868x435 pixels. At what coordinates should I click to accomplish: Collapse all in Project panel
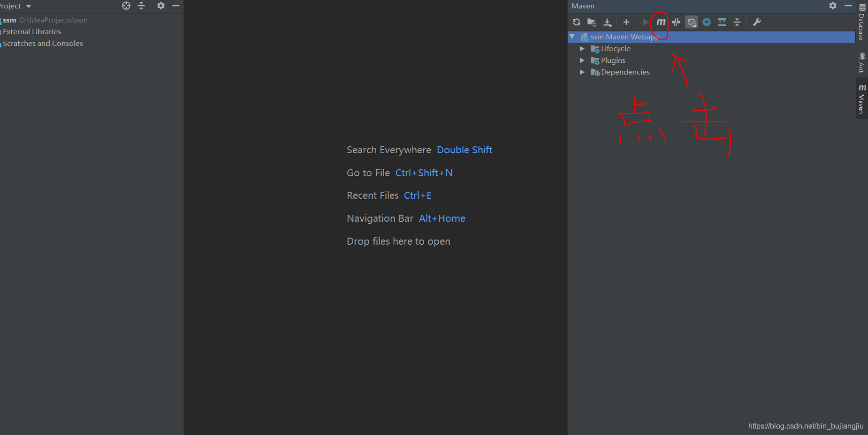[x=141, y=6]
